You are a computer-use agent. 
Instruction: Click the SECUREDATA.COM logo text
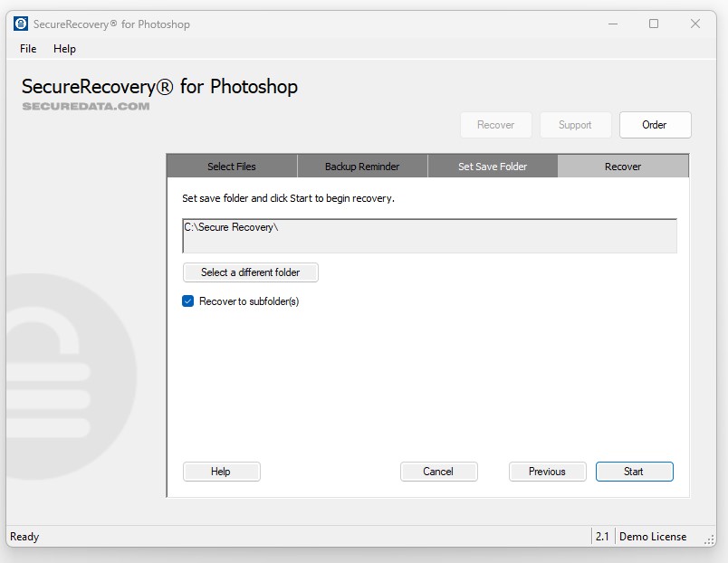coord(86,106)
